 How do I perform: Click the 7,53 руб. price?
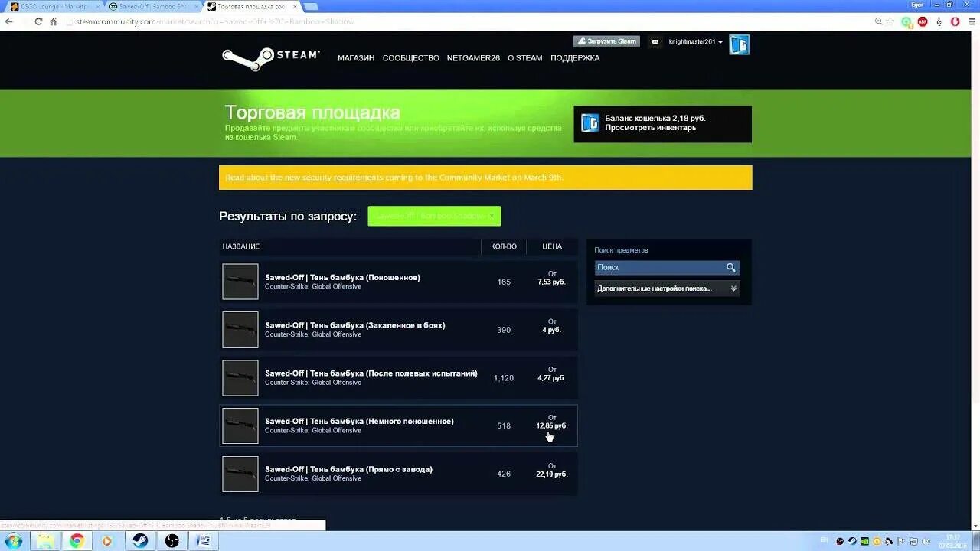(552, 282)
